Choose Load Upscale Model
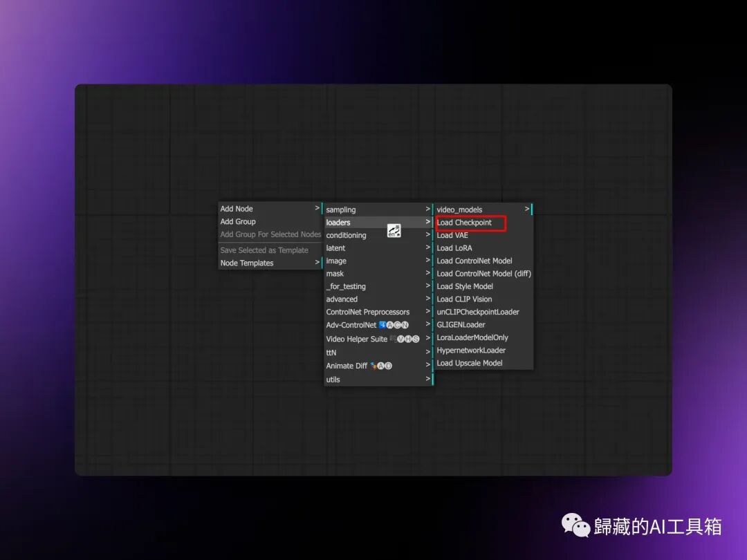The image size is (747, 560). coord(483,363)
